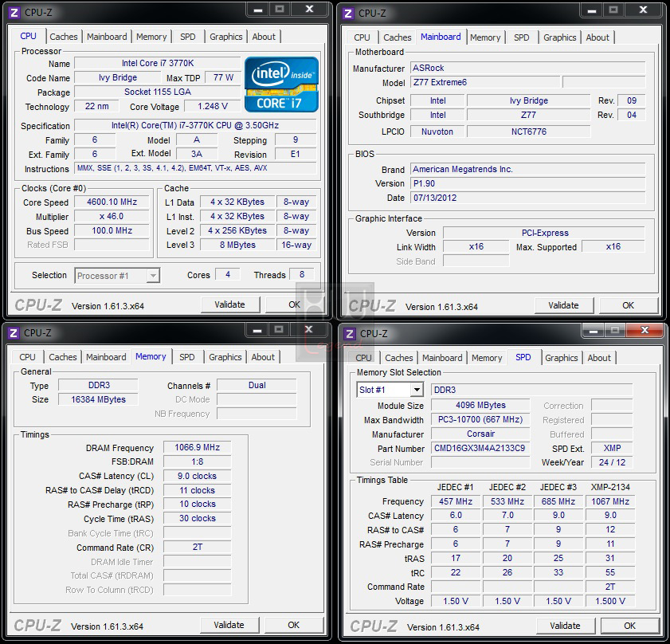670x644 pixels.
Task: Open Caches tab in the SPD window
Action: point(399,358)
